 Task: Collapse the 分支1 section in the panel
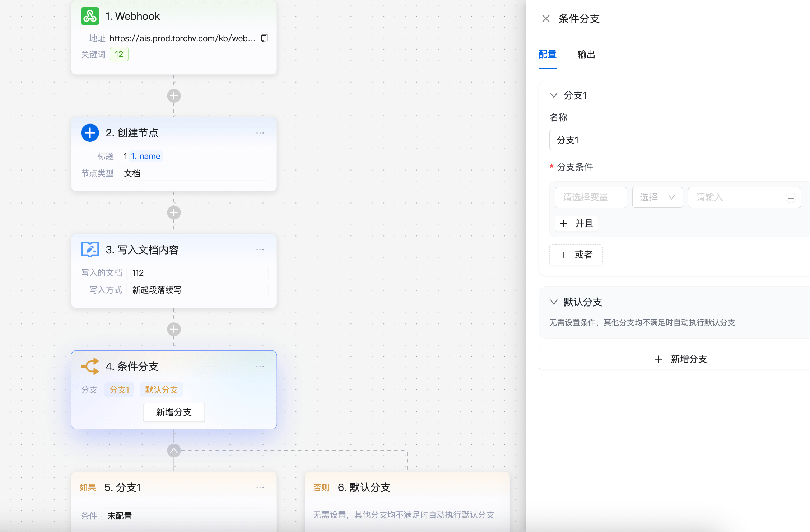click(554, 95)
